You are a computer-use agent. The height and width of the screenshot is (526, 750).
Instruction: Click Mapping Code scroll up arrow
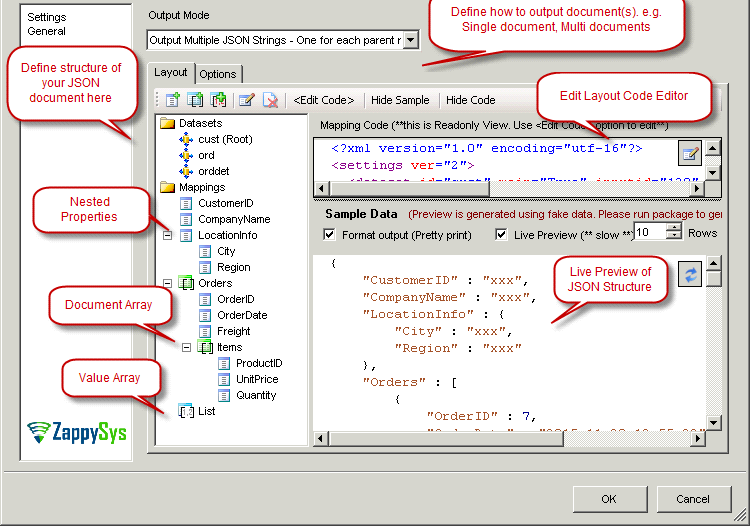[x=713, y=148]
